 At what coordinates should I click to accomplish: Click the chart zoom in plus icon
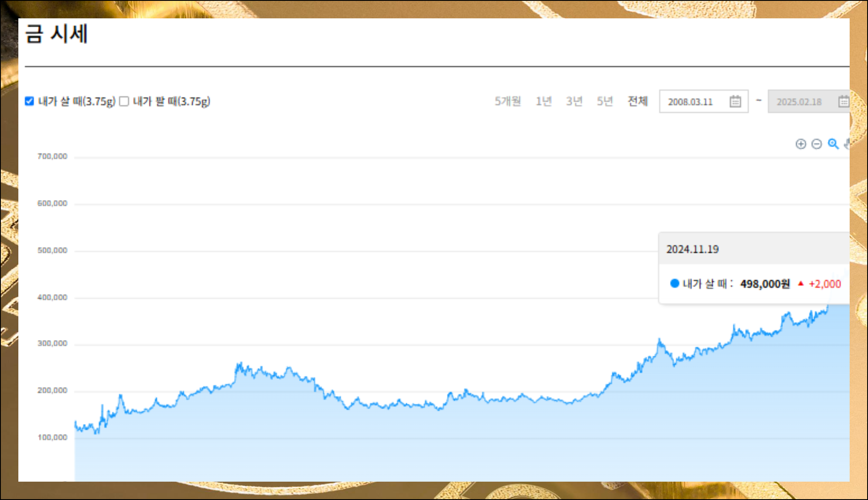tap(801, 144)
